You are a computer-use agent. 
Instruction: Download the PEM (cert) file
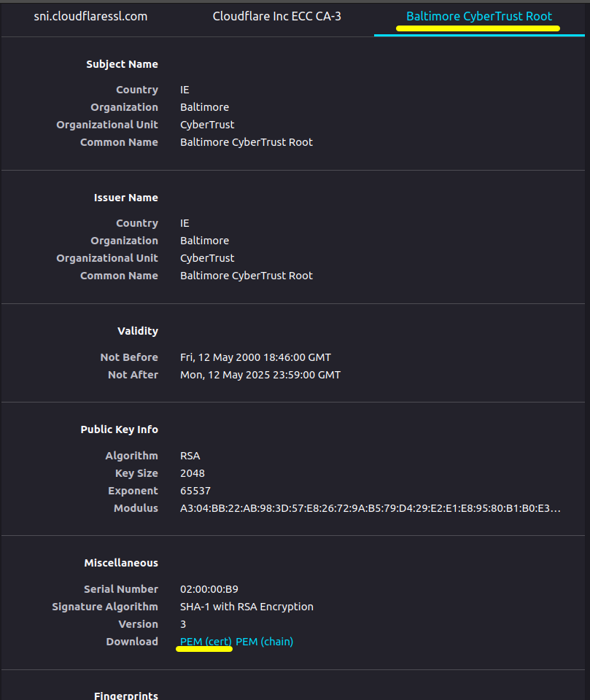(x=206, y=642)
